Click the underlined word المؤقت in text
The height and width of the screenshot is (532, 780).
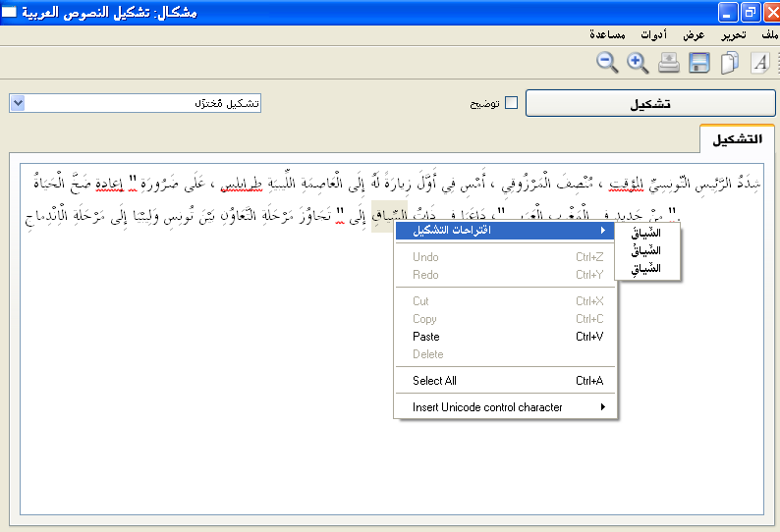[x=627, y=185]
